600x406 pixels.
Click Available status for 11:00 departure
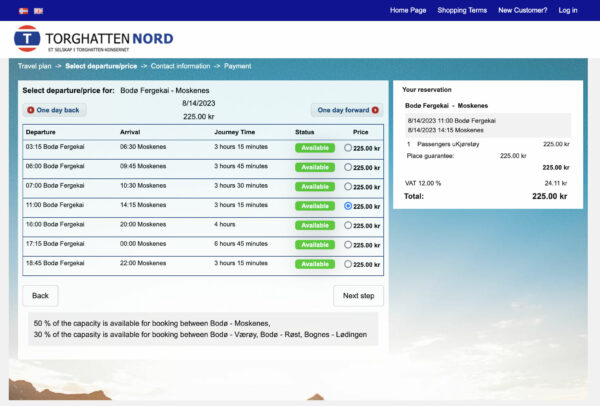click(315, 206)
